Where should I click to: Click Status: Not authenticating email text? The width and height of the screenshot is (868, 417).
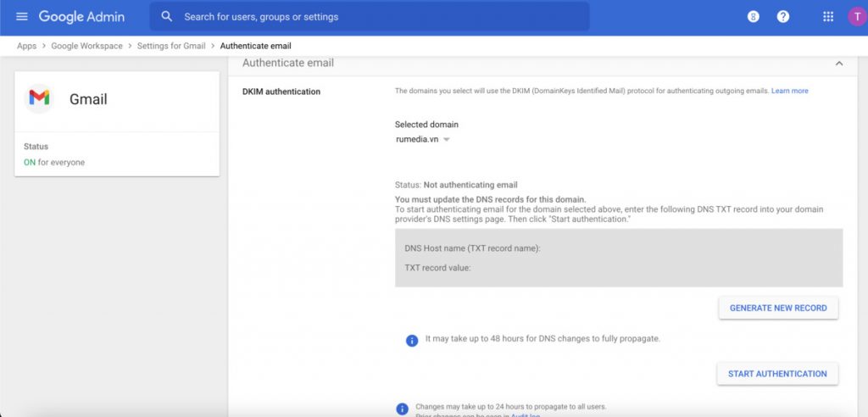(456, 185)
